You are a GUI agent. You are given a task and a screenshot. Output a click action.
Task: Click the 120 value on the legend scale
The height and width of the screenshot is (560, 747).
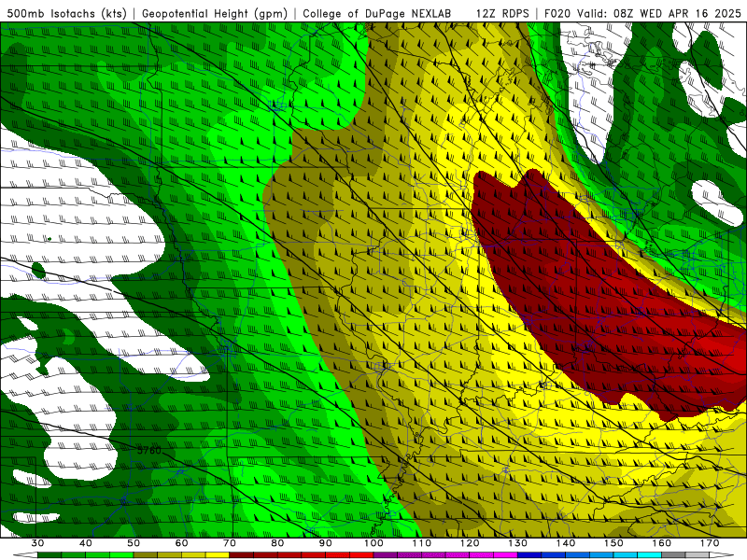coord(470,543)
